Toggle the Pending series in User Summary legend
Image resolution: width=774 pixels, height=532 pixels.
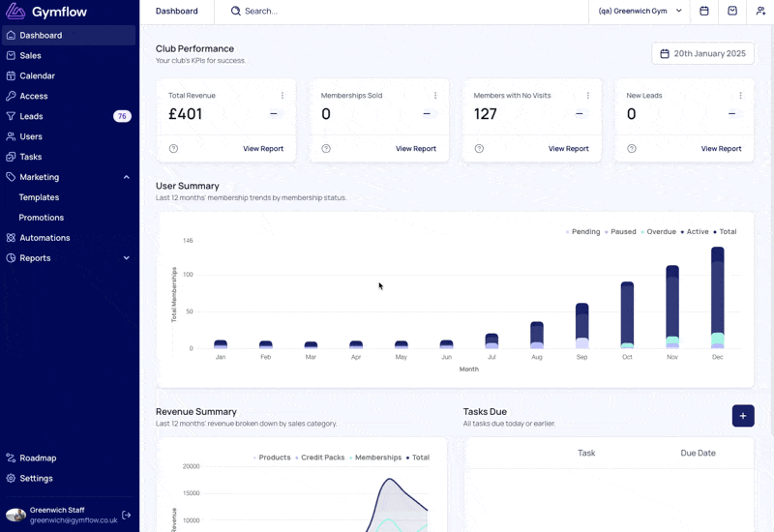click(x=583, y=232)
